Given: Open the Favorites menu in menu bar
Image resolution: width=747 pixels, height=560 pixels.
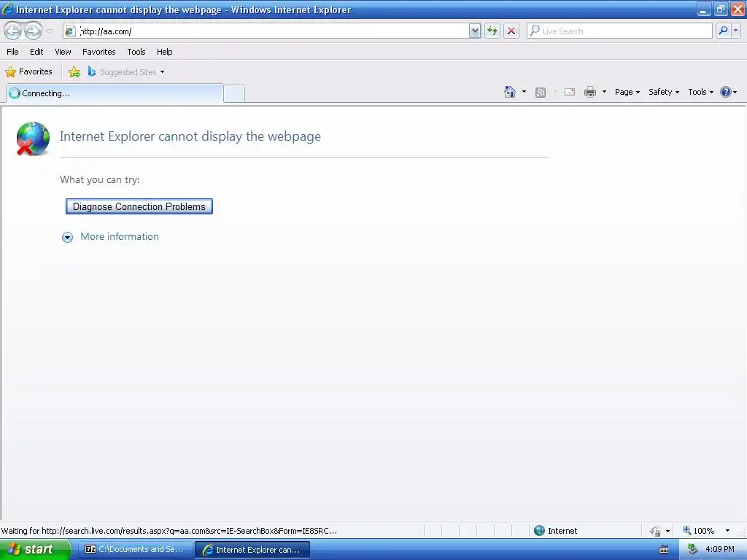Looking at the screenshot, I should [99, 52].
